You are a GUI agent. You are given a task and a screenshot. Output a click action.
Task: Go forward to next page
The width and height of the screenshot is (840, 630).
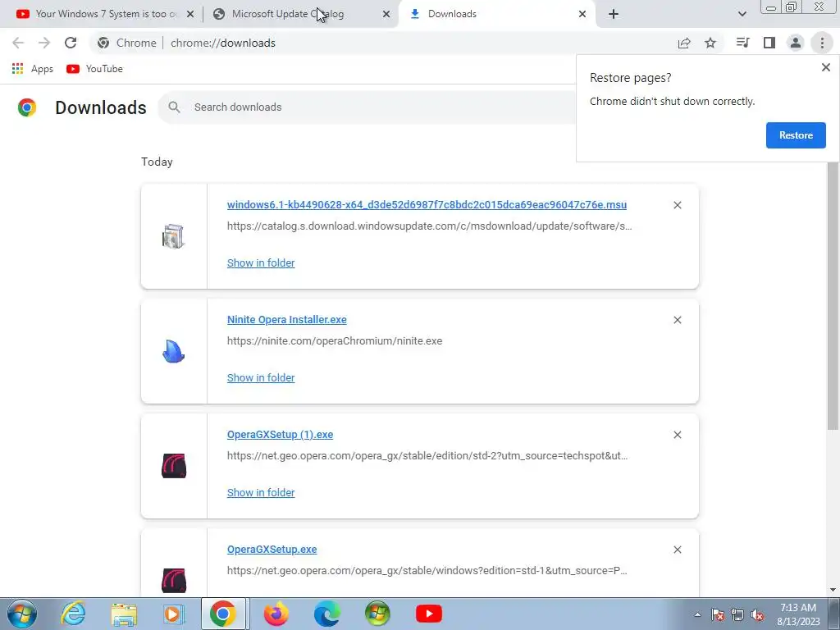tap(44, 43)
